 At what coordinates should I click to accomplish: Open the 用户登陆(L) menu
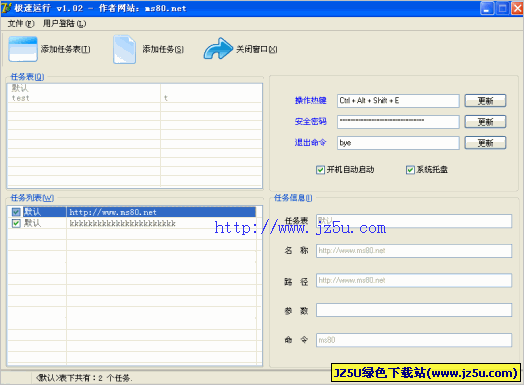click(64, 23)
